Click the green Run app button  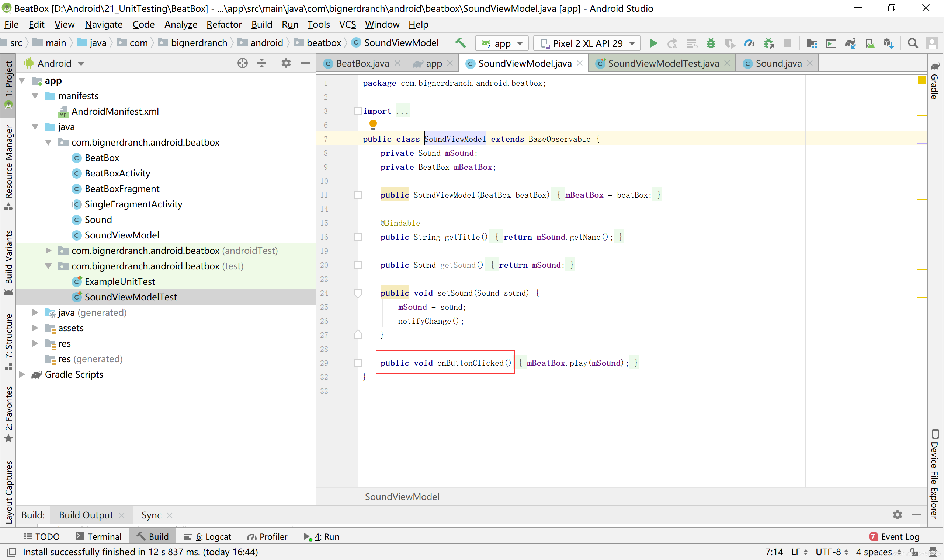(654, 43)
